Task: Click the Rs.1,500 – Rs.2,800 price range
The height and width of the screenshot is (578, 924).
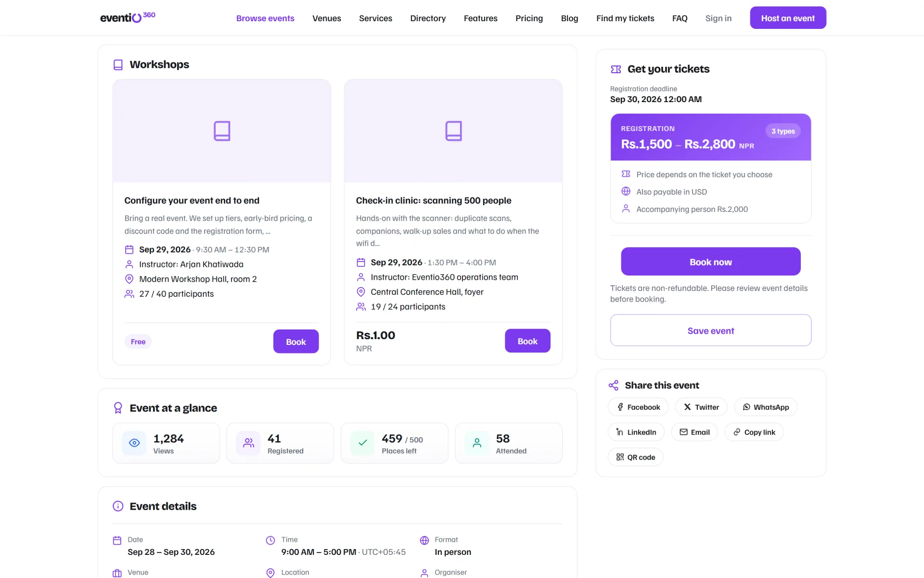Action: pyautogui.click(x=678, y=144)
